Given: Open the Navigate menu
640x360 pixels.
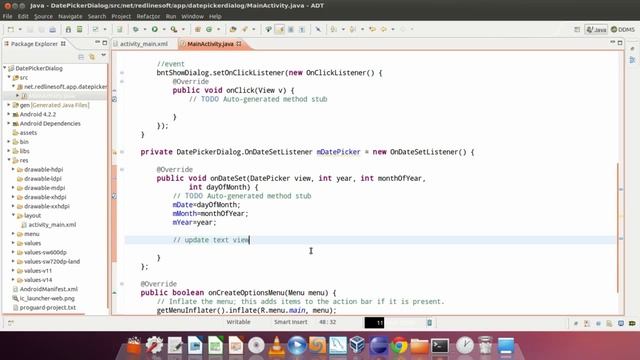Looking at the screenshot, I should click(70, 16).
